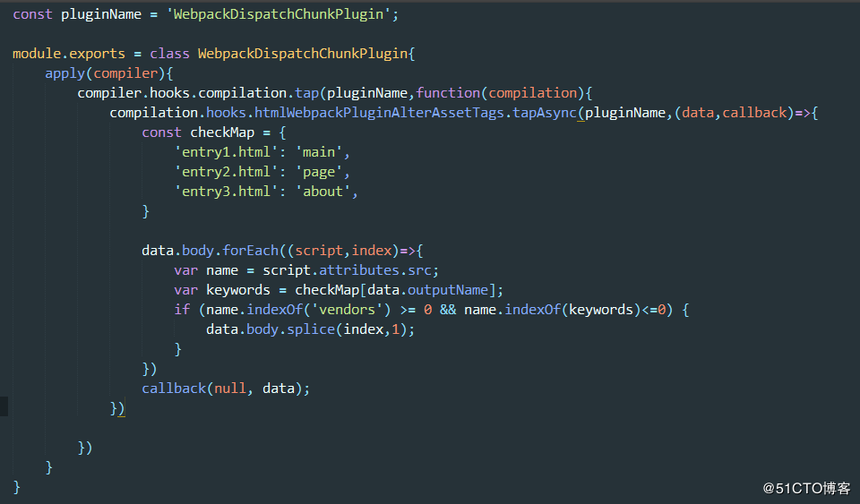Viewport: 860px width, 504px height.
Task: Click the tapAsync method call
Action: click(544, 113)
